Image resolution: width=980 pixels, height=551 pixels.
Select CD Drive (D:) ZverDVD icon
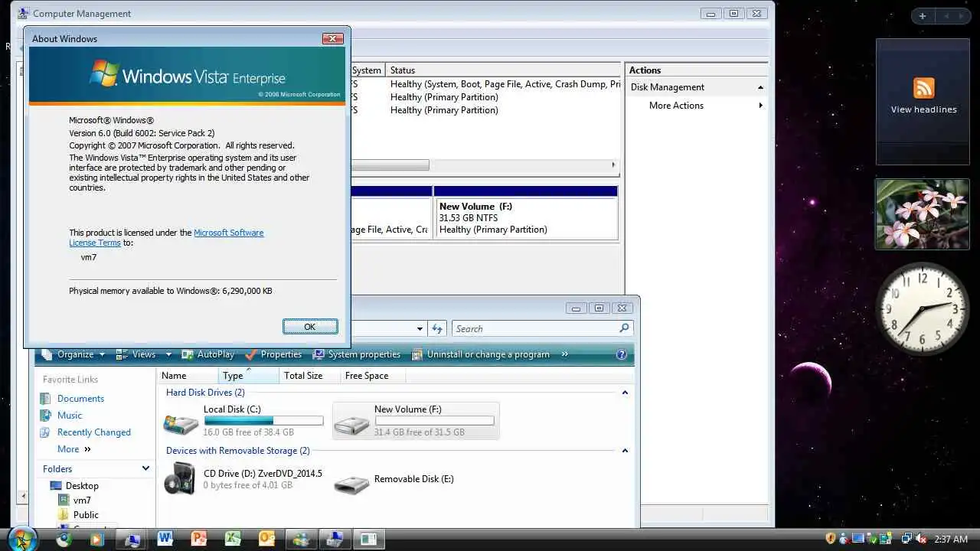(181, 478)
